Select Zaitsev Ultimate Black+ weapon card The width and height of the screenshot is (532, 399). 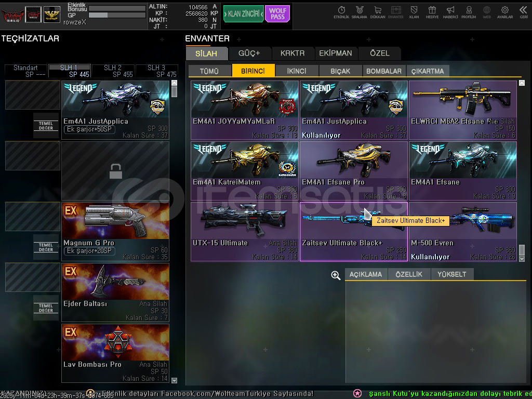[354, 232]
